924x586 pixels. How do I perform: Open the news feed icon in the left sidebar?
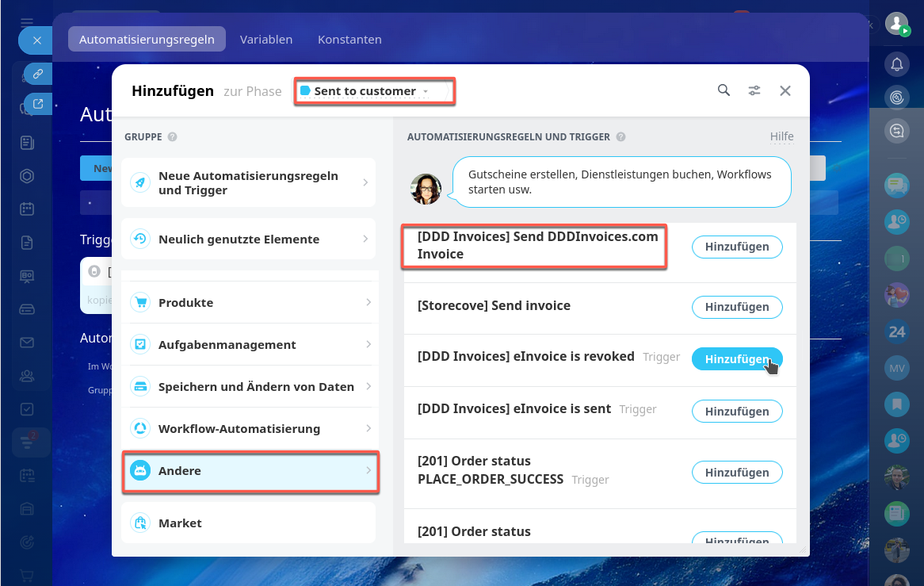(x=27, y=142)
